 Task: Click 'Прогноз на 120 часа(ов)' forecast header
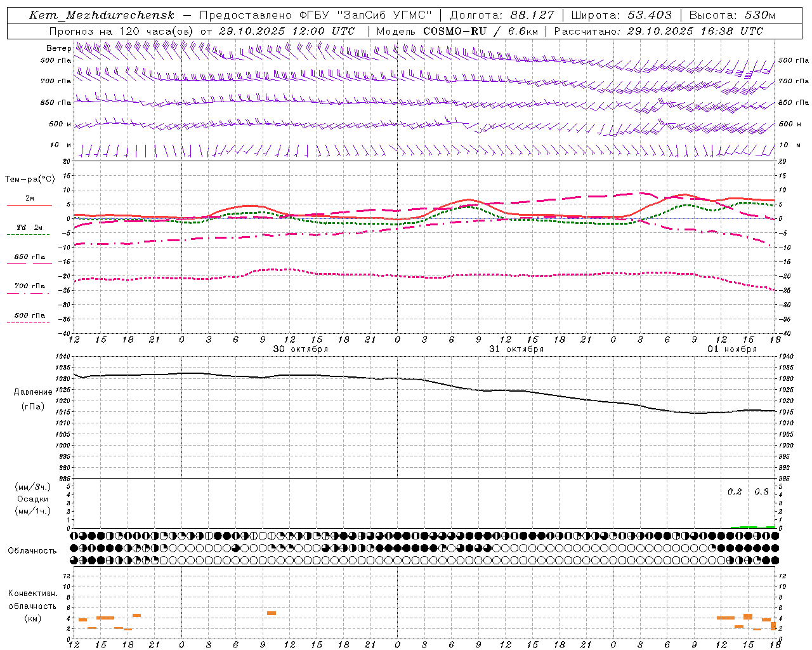click(x=121, y=31)
